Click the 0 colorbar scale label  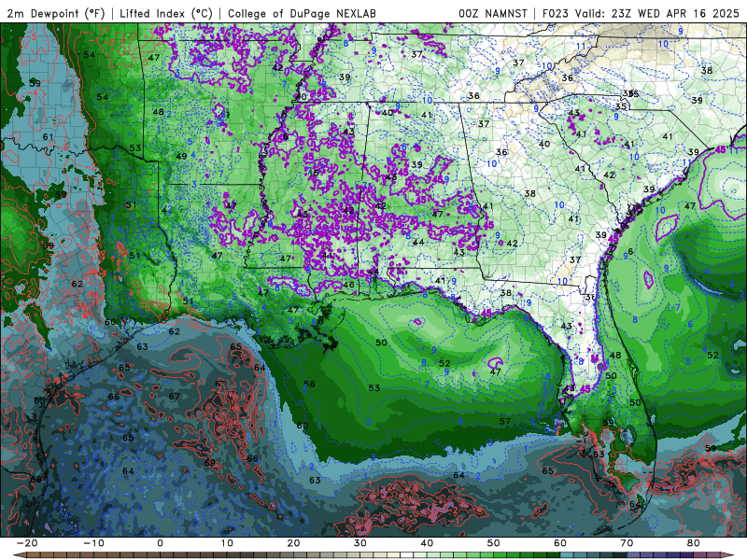(160, 543)
